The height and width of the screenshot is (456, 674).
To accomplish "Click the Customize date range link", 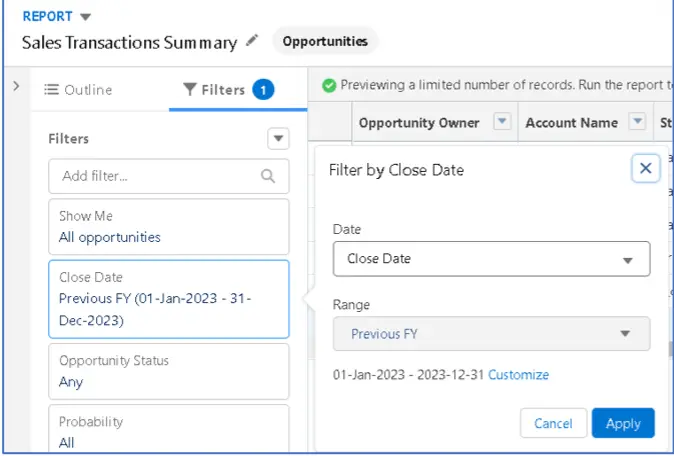I will [x=518, y=375].
